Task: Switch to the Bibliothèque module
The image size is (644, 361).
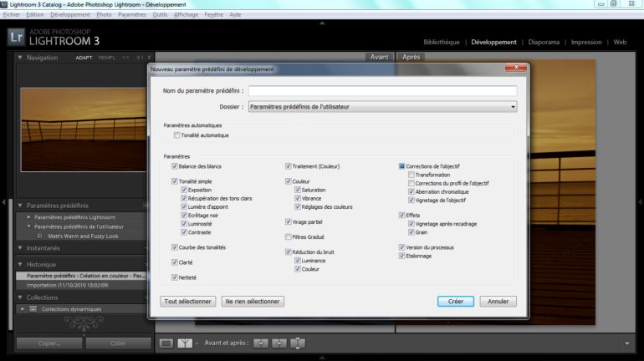Action: point(441,42)
